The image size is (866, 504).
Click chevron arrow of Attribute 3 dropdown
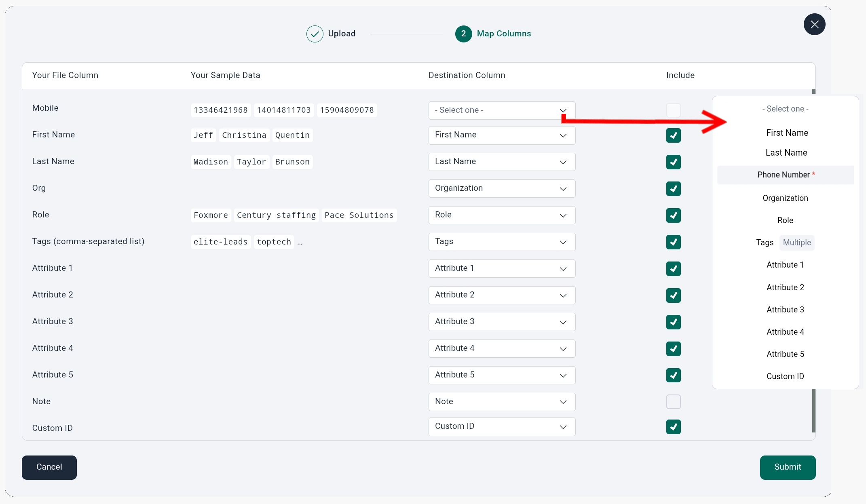[563, 322]
